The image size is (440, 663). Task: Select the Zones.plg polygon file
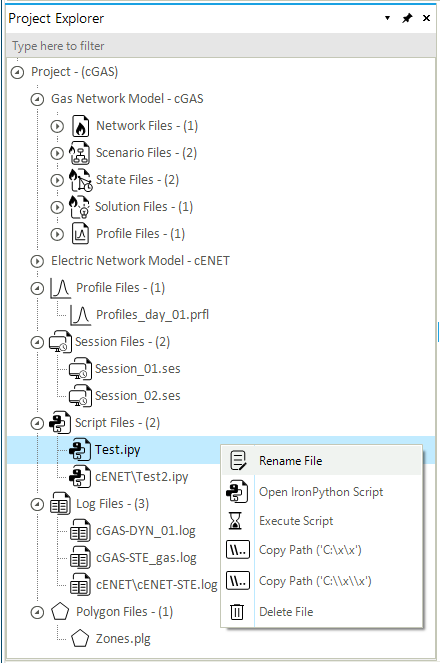click(123, 639)
